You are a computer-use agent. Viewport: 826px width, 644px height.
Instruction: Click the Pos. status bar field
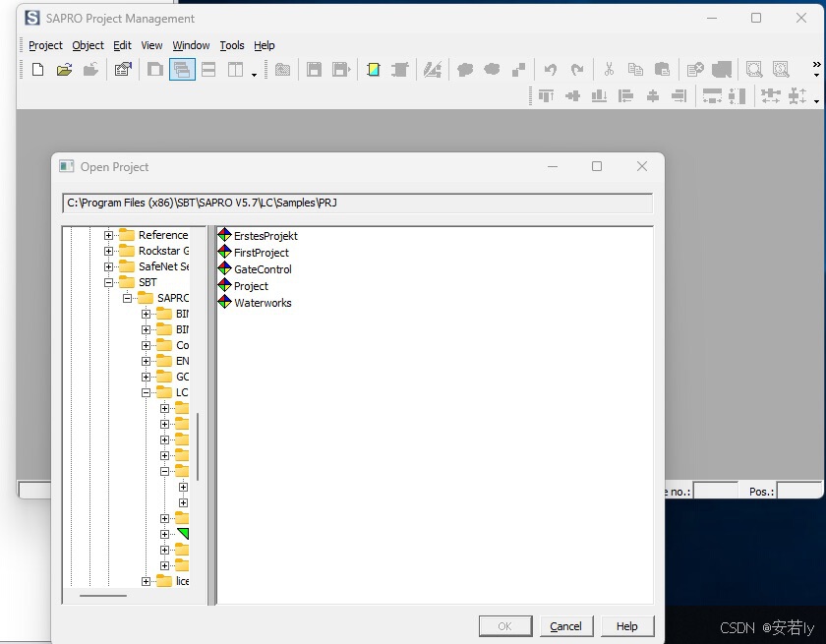click(x=797, y=492)
